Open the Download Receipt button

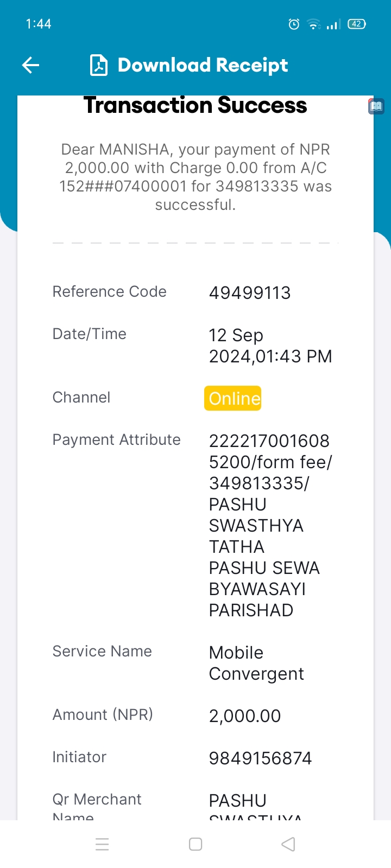point(189,66)
